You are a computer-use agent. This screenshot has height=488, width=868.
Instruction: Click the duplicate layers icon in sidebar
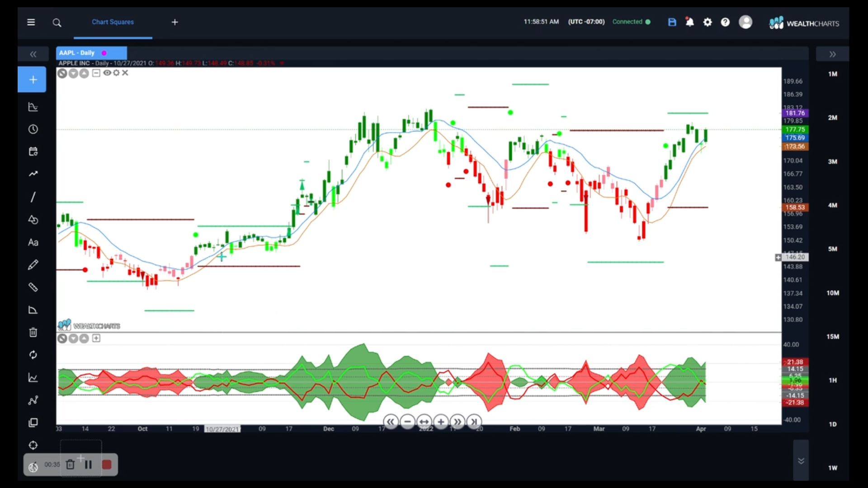pos(33,423)
